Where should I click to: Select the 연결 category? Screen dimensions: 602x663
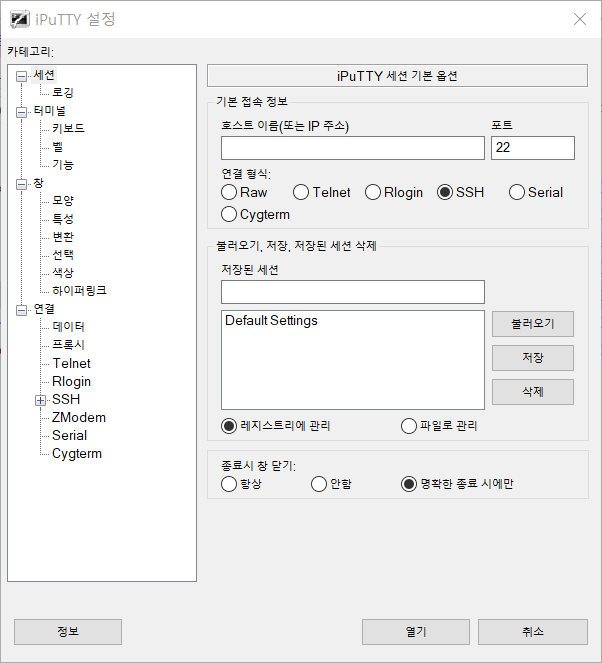44,309
